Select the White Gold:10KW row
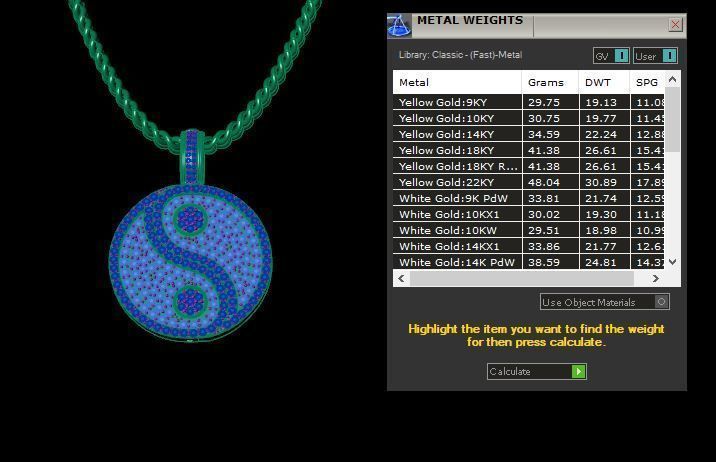 pos(529,230)
